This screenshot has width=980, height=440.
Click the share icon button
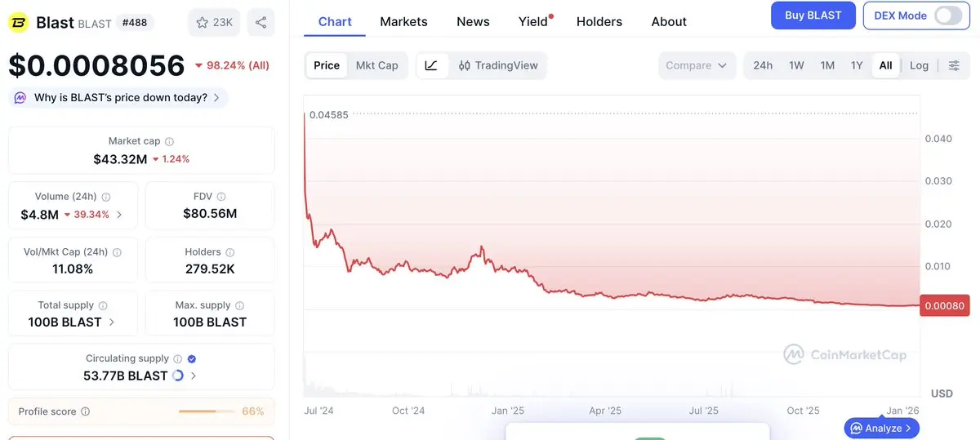pyautogui.click(x=261, y=22)
